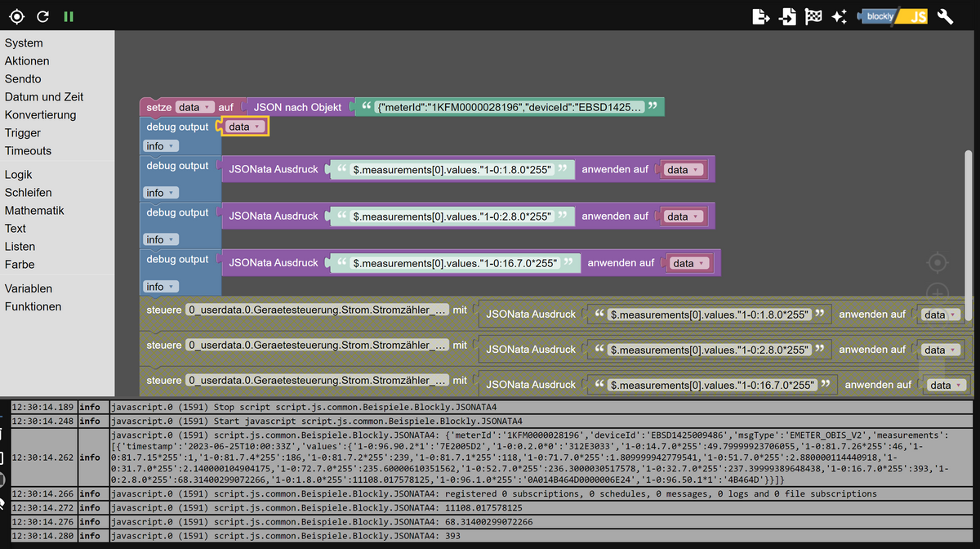Center the workspace with the crosshair icon

(x=938, y=262)
